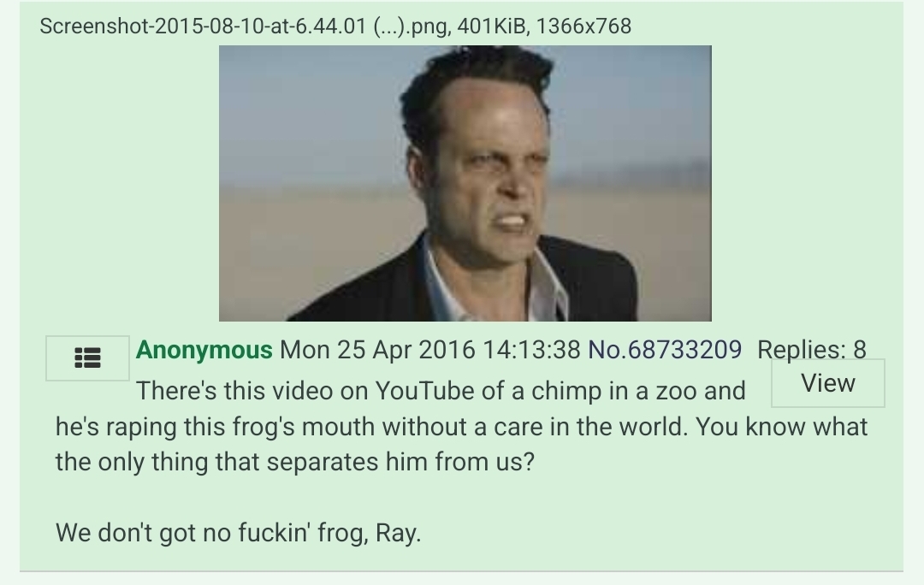Open the post menu list icon
Screen dimensions: 924x585
(87, 358)
